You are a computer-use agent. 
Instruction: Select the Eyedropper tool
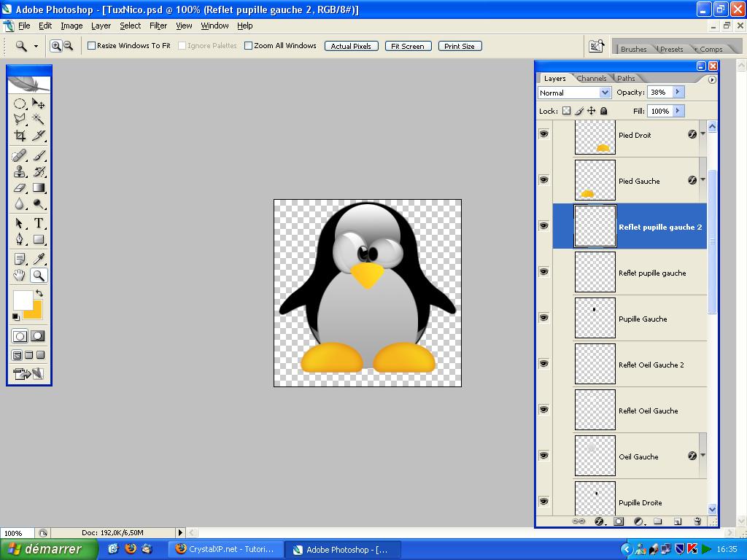[x=38, y=259]
